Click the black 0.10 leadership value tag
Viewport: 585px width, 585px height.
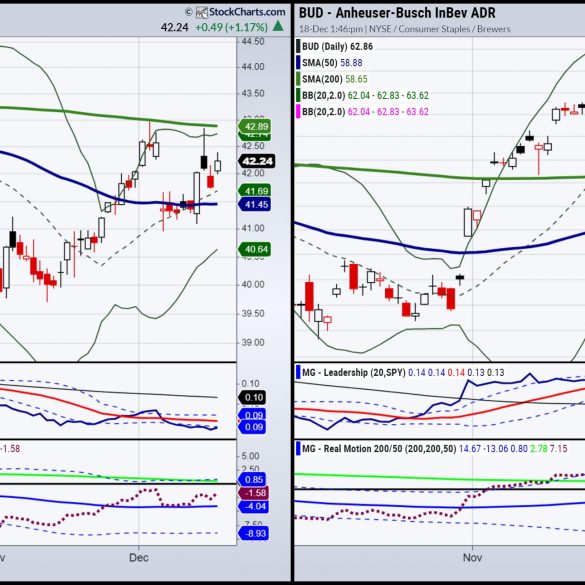coord(253,397)
